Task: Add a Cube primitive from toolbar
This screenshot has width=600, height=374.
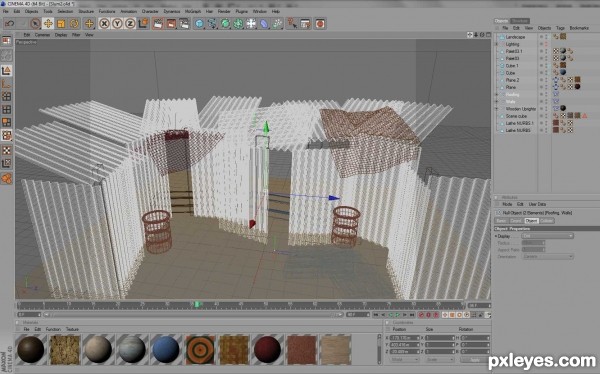Action: coord(199,24)
